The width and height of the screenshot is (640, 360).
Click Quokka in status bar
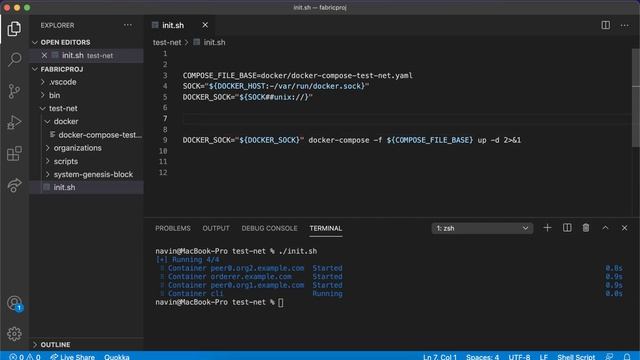click(117, 357)
